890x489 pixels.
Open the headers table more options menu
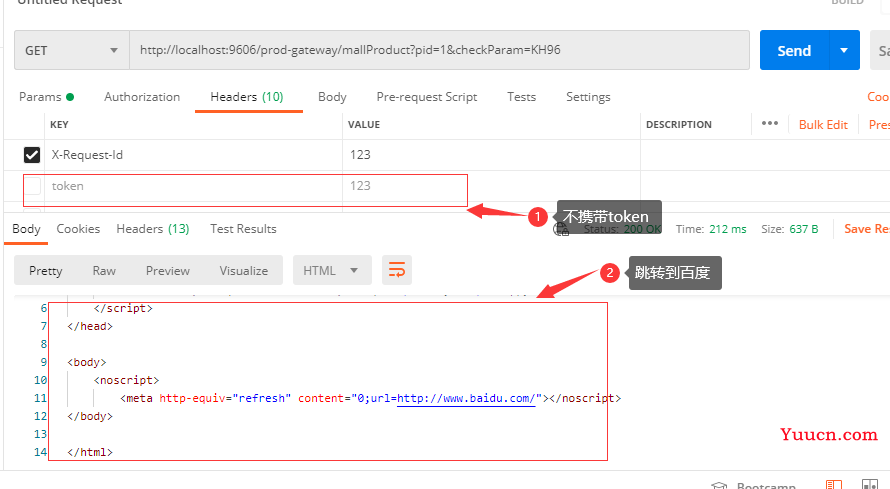770,124
